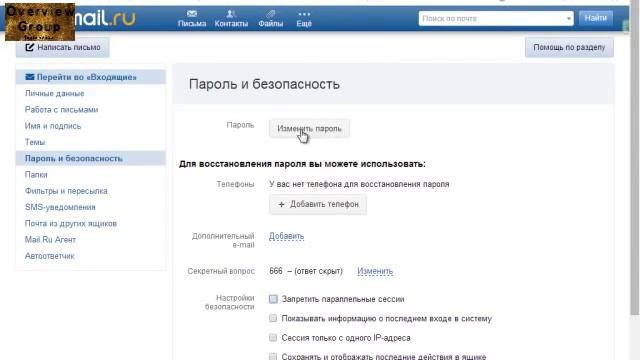Open Темы settings section
The image size is (640, 360).
click(35, 142)
